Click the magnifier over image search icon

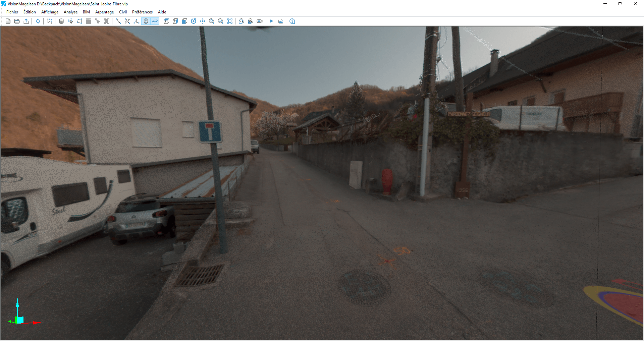[x=251, y=21]
